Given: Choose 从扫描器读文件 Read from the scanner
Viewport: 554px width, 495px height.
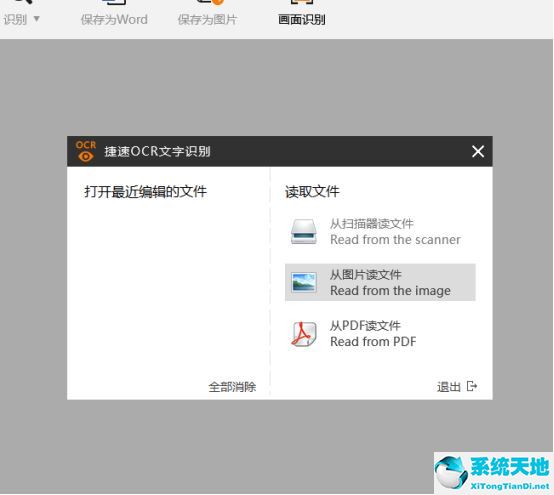Looking at the screenshot, I should 380,232.
